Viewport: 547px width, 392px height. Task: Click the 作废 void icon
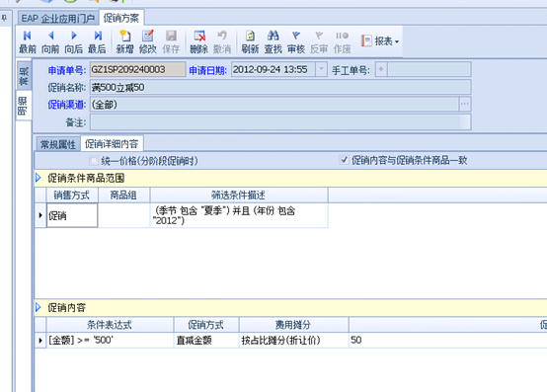(x=342, y=41)
